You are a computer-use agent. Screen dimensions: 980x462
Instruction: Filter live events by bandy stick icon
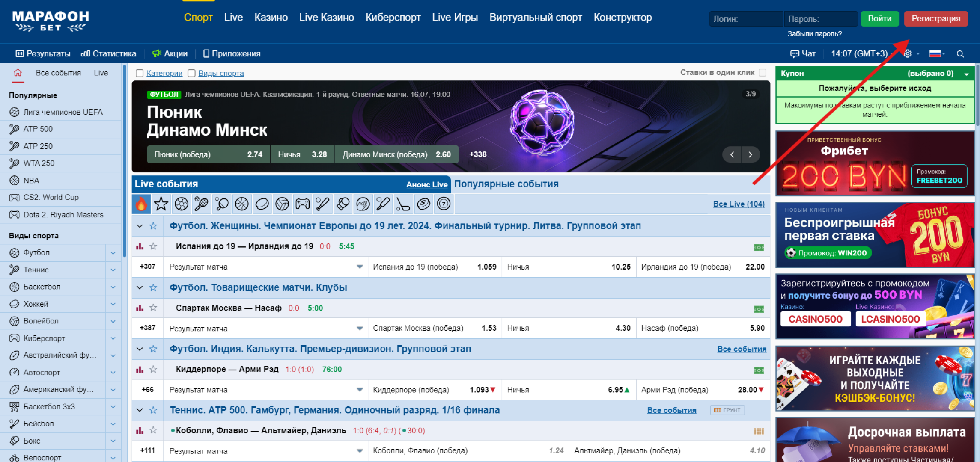click(403, 204)
